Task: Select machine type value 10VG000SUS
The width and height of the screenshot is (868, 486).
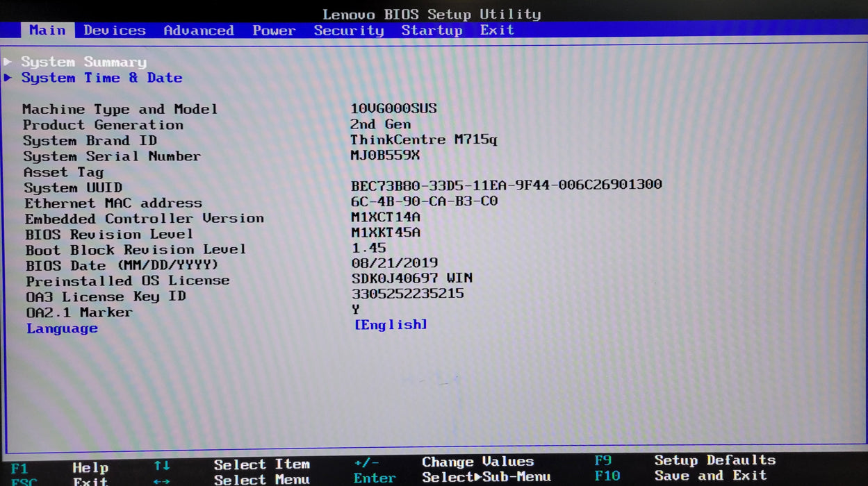Action: pos(394,108)
